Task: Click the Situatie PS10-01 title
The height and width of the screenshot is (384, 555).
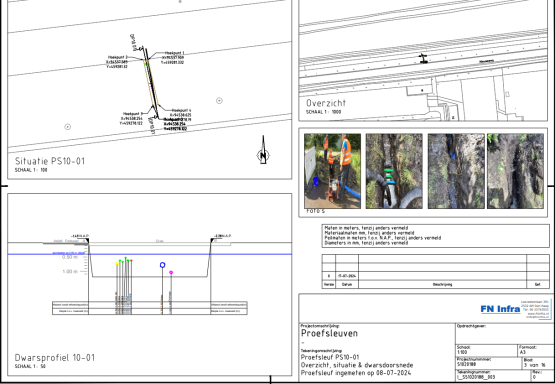Action: (50, 161)
